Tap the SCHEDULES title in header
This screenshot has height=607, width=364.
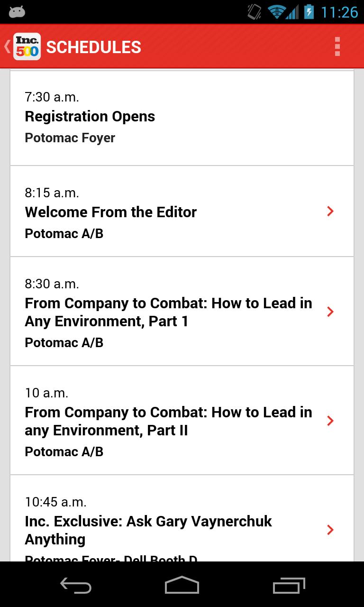(x=93, y=47)
